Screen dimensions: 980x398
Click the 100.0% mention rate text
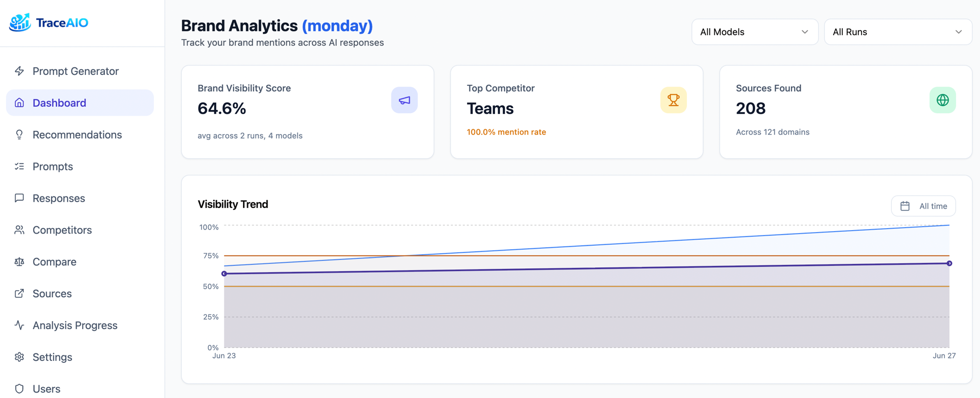tap(506, 132)
